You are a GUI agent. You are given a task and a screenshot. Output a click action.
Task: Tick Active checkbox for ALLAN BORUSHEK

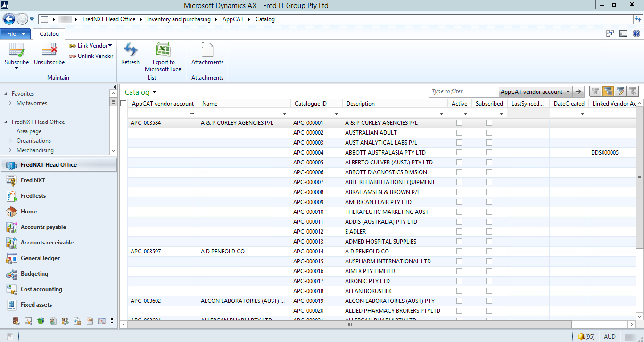tap(459, 291)
